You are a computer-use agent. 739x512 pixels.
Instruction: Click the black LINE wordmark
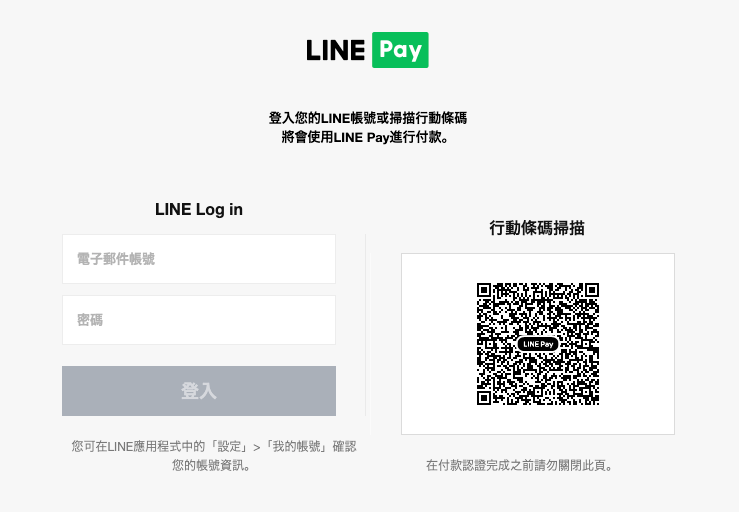point(336,50)
